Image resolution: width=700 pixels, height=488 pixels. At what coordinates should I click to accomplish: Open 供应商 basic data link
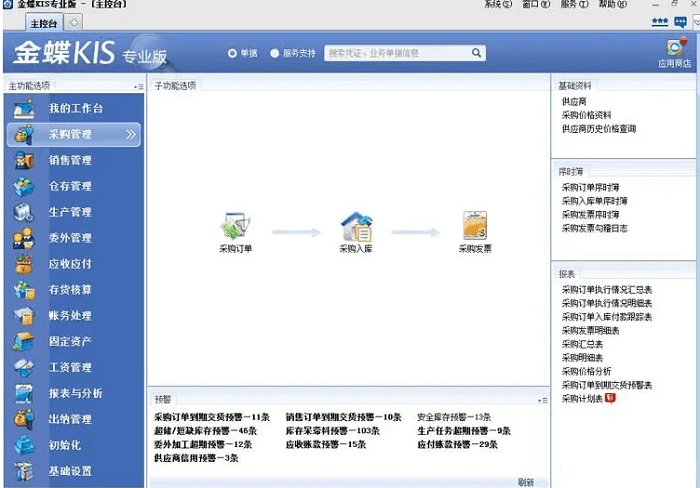574,102
